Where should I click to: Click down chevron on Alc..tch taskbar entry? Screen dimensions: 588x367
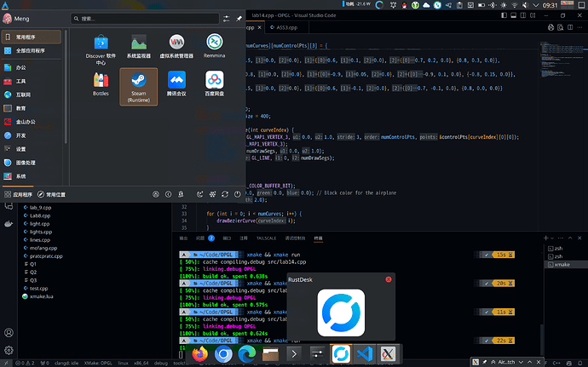coord(521,362)
